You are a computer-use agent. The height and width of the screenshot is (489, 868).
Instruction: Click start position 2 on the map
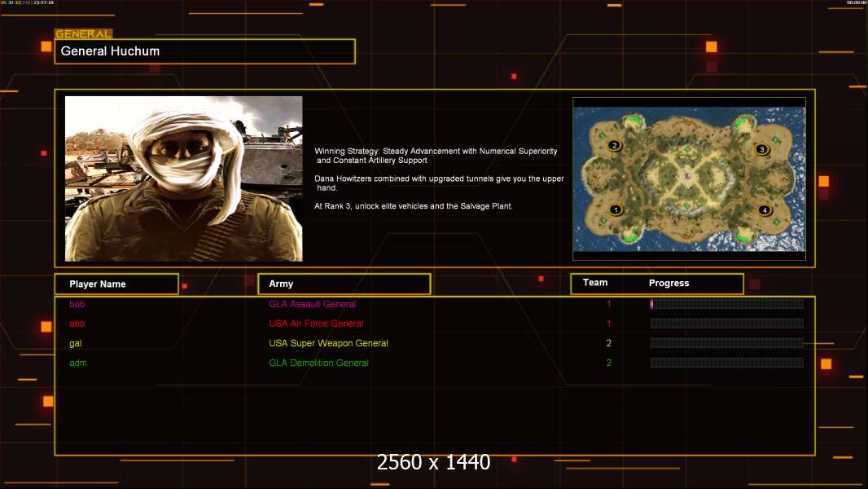(x=614, y=146)
